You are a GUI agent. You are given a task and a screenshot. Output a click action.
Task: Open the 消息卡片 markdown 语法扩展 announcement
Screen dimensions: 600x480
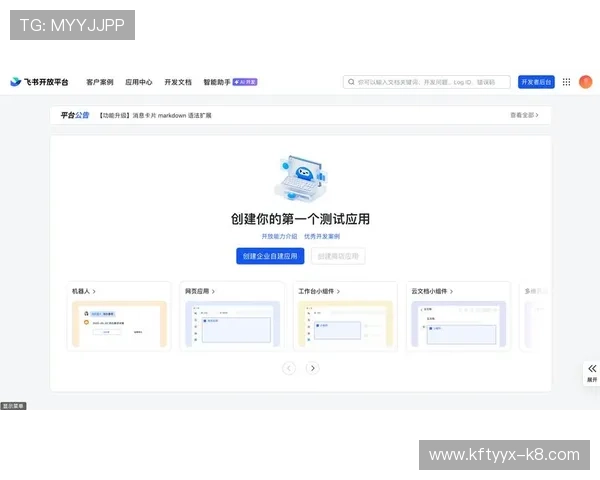point(155,115)
